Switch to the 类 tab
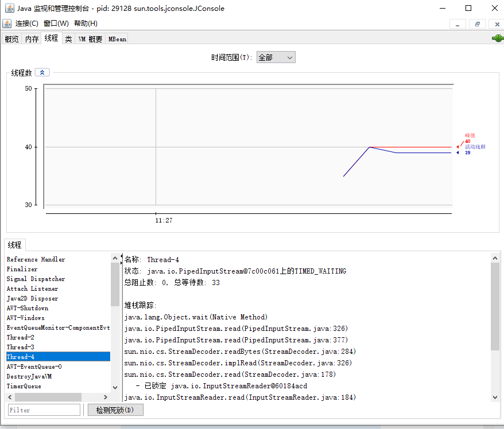The height and width of the screenshot is (429, 504). coord(68,39)
